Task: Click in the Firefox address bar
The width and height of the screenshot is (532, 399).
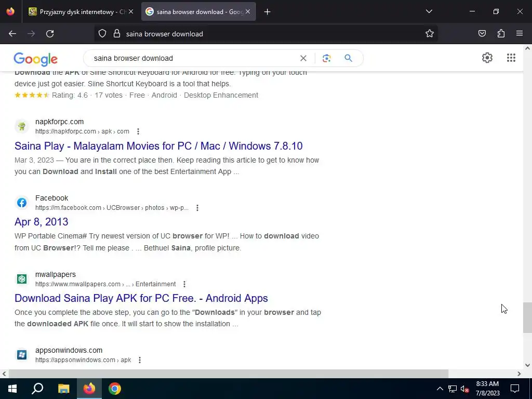Action: point(265,34)
